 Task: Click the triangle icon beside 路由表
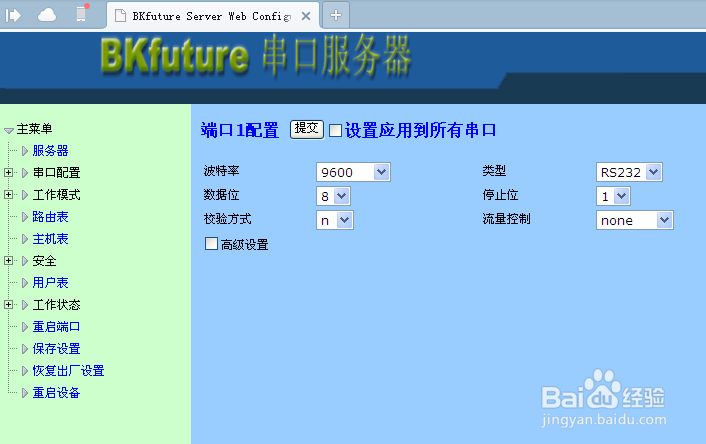tap(25, 217)
